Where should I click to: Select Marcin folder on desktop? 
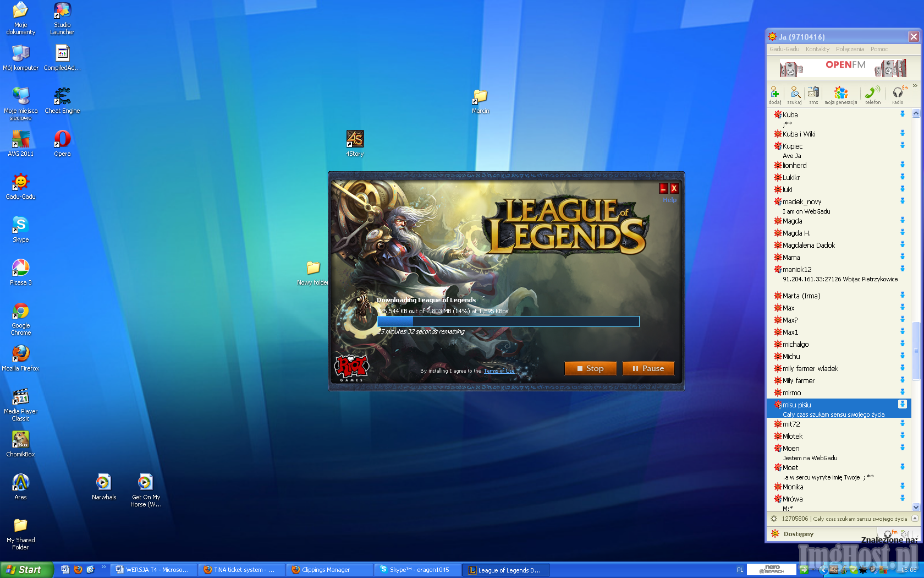[480, 101]
